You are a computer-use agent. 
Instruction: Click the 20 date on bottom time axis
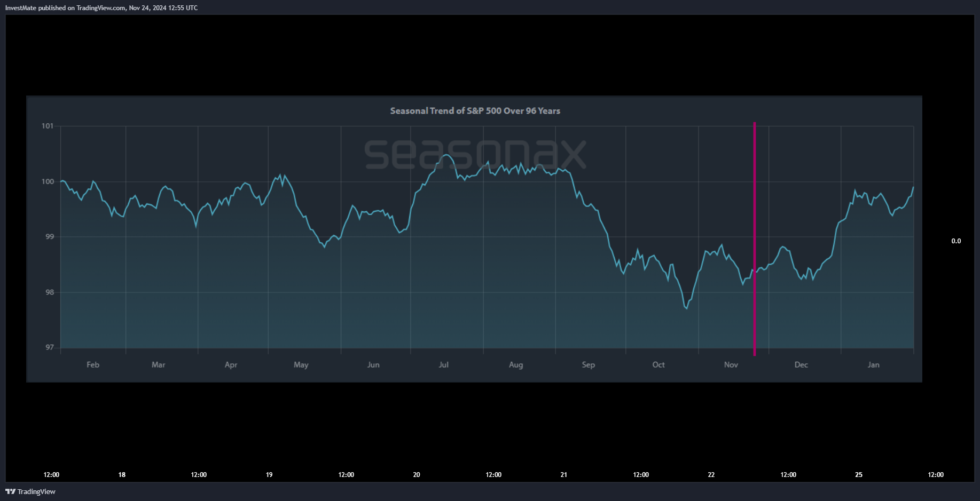[x=417, y=475]
